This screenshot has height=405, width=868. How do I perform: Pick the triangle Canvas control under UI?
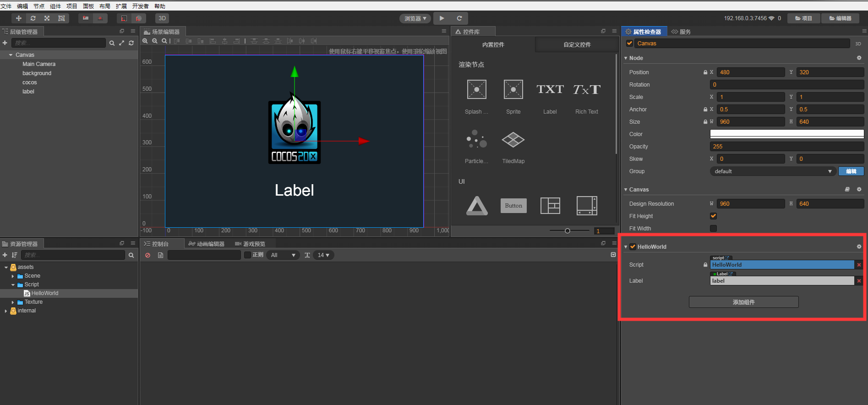(477, 206)
